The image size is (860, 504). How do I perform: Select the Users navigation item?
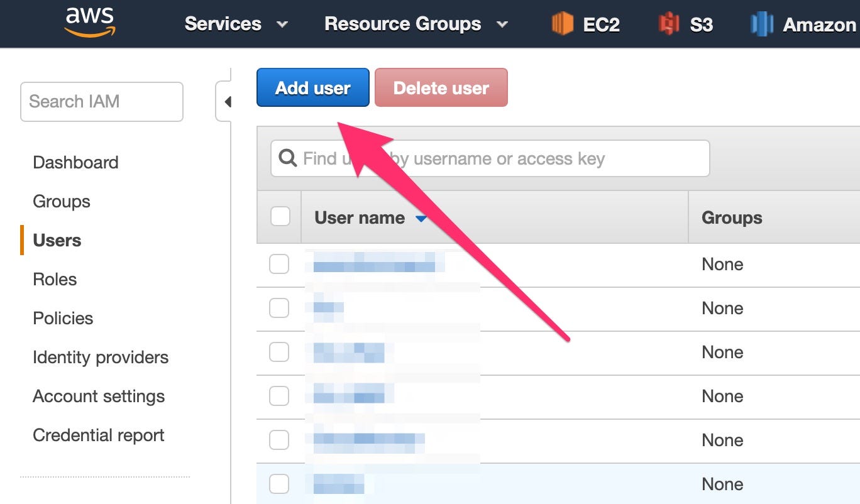point(57,240)
